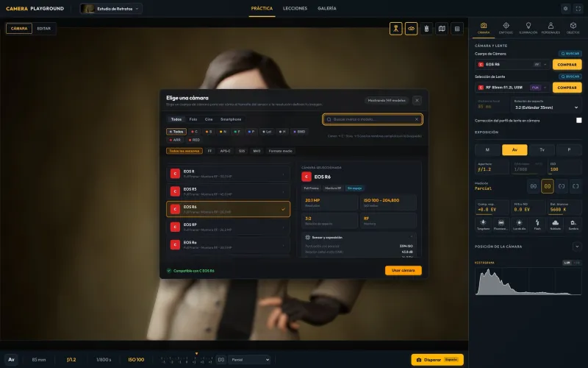
Task: Filter by 'Todos los sensores' chip
Action: click(x=184, y=151)
